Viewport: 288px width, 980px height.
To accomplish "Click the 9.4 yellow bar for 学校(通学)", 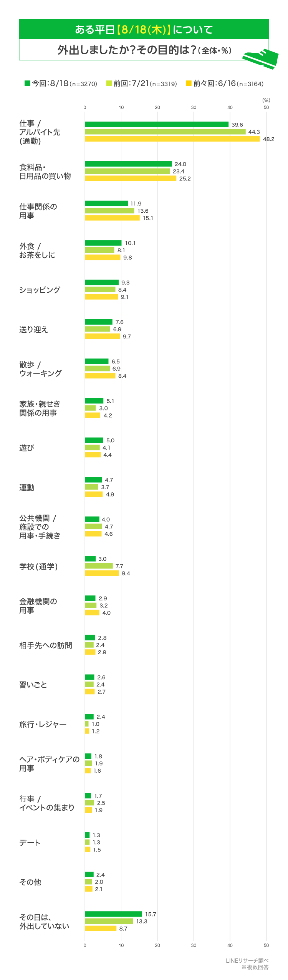I will pos(102,573).
